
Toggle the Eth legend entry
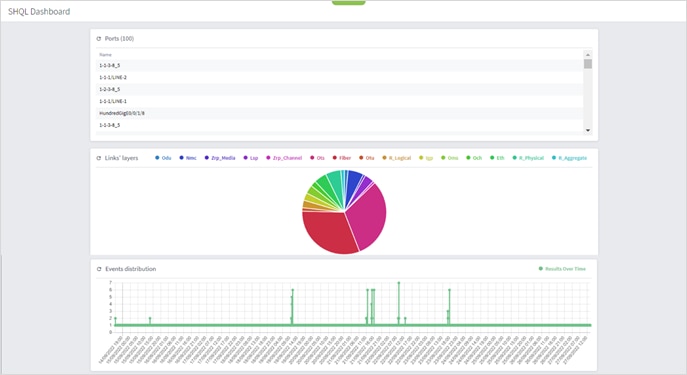(x=497, y=158)
